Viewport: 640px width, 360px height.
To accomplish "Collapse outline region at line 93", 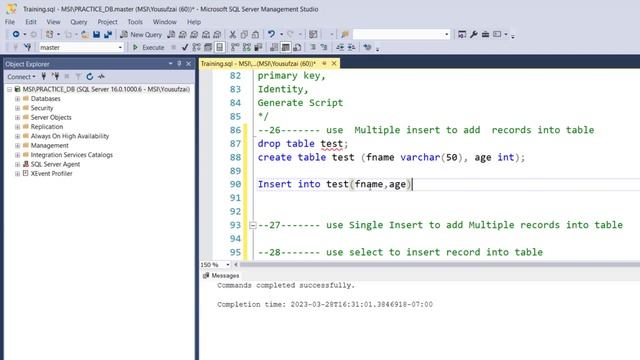I will point(253,225).
